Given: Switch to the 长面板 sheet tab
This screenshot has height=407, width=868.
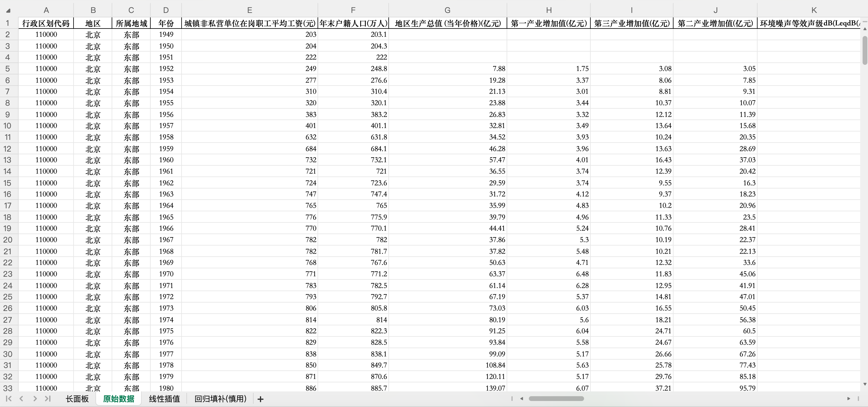Looking at the screenshot, I should (x=77, y=399).
